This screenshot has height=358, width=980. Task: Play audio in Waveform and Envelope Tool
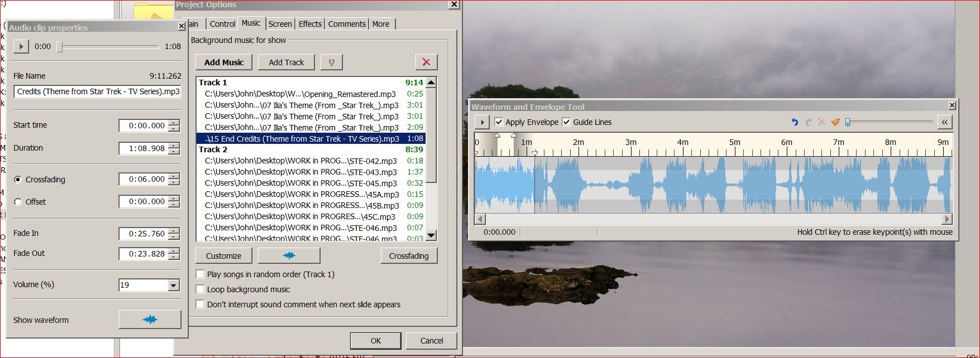point(482,122)
